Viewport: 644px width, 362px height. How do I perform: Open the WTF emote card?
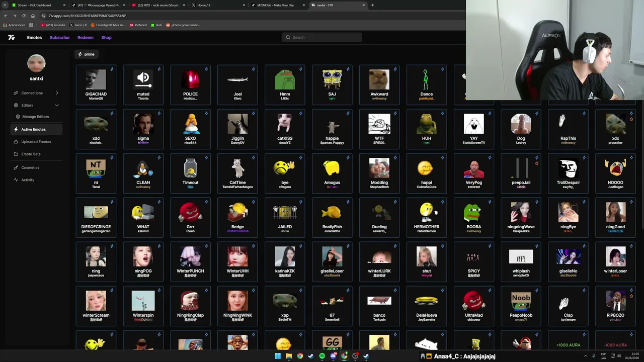pos(379,129)
